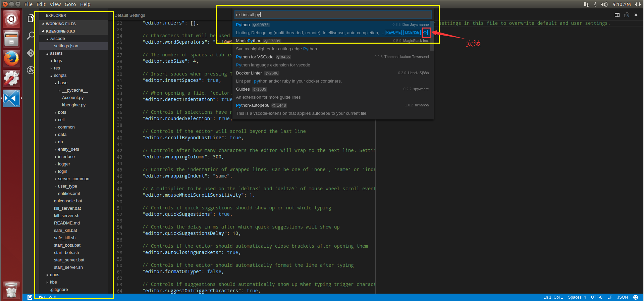
Task: Open the Debug view in activity bar
Action: (x=31, y=70)
